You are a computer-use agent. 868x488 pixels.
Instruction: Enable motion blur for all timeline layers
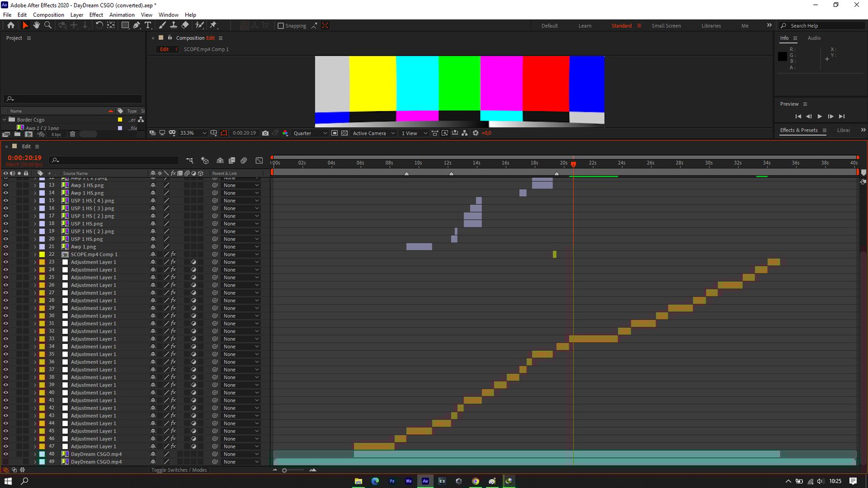click(x=244, y=160)
